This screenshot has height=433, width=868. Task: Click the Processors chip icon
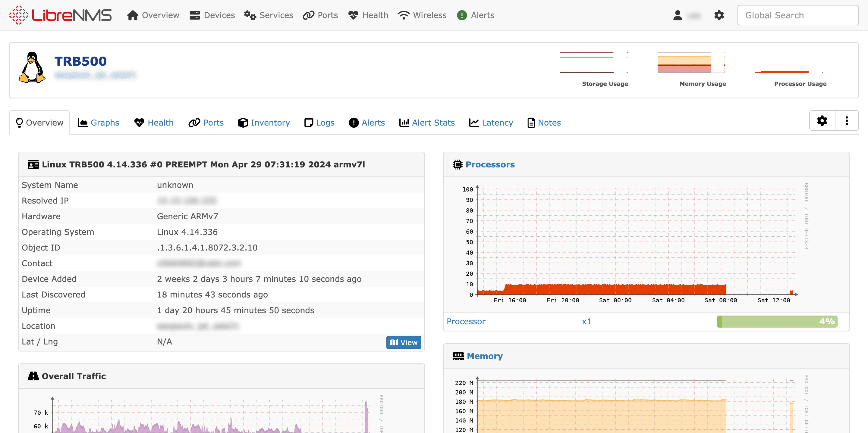click(x=458, y=165)
